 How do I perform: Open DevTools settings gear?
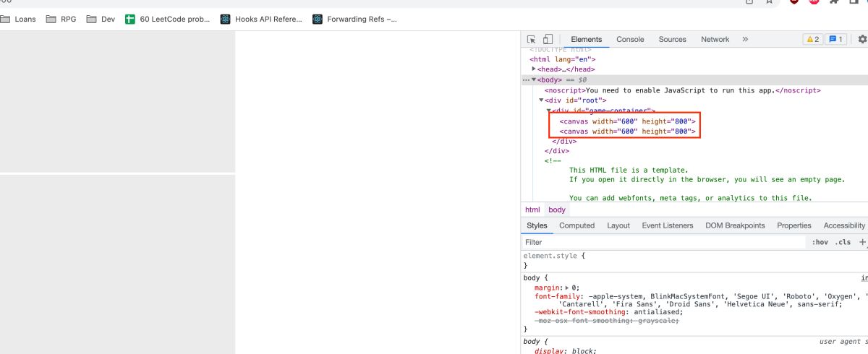pyautogui.click(x=861, y=39)
